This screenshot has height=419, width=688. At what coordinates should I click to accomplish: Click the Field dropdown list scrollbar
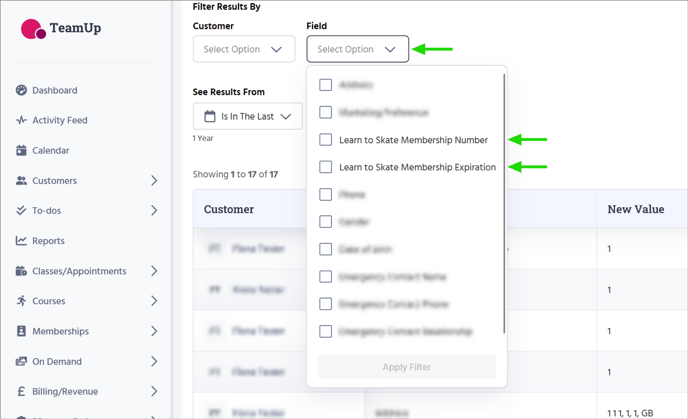pyautogui.click(x=504, y=200)
